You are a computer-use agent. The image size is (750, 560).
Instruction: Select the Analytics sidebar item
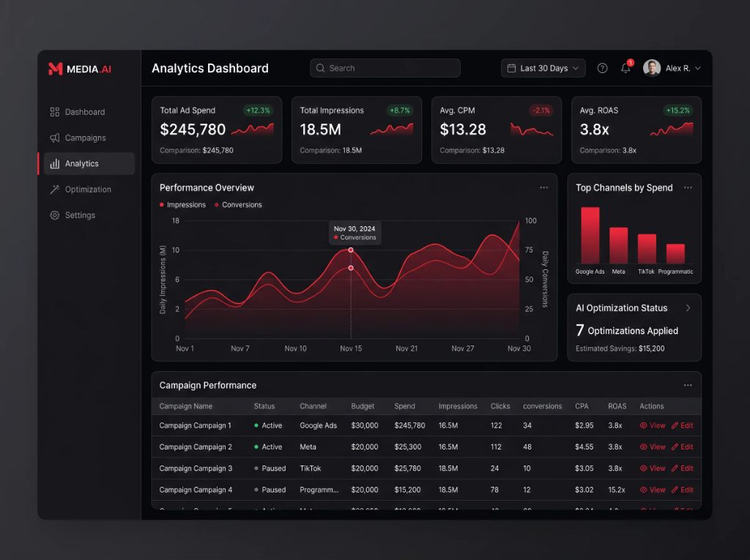[x=89, y=163]
